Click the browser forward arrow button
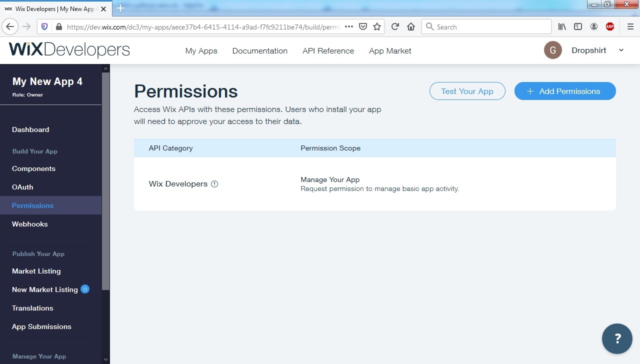 (x=26, y=26)
